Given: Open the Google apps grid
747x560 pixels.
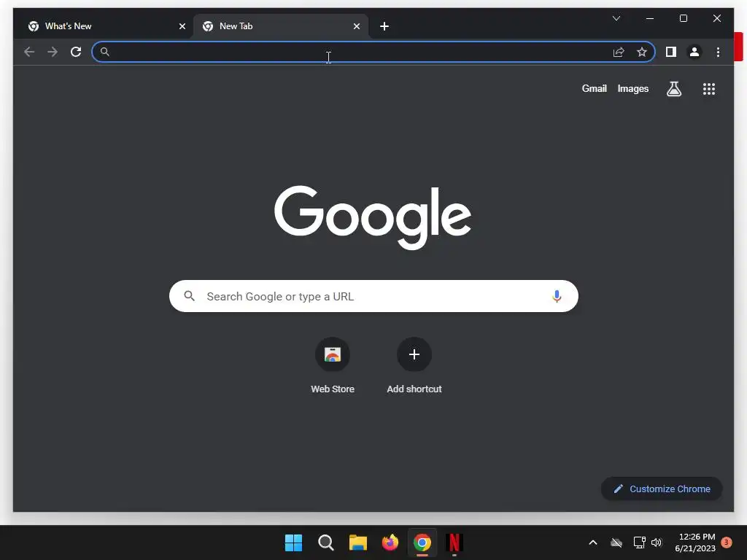Looking at the screenshot, I should [709, 89].
